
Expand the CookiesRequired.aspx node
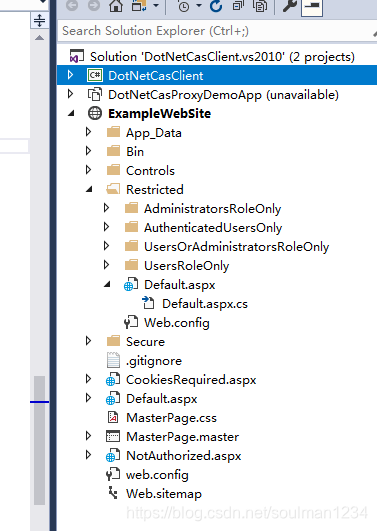pos(88,378)
